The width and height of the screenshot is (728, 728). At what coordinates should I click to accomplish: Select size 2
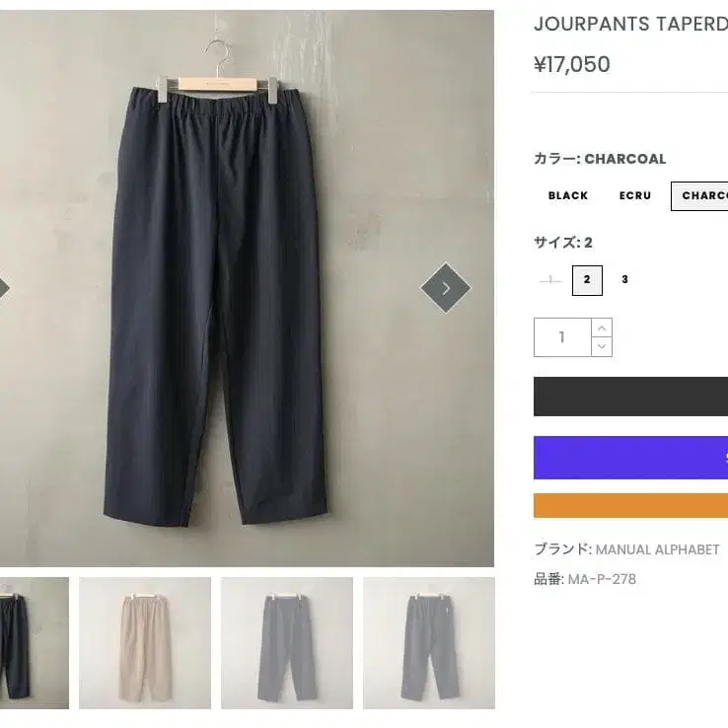(x=587, y=280)
